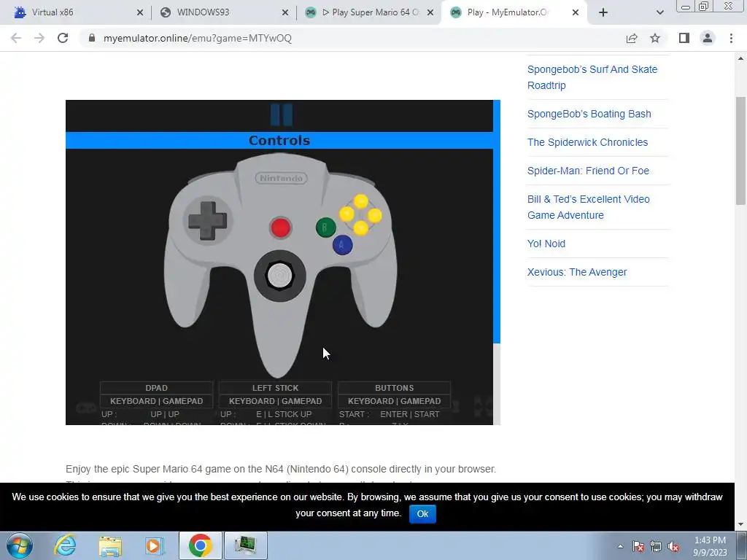Viewport: 747px width, 560px height.
Task: Switch to Play Super Mario 64 tab
Action: 369,12
